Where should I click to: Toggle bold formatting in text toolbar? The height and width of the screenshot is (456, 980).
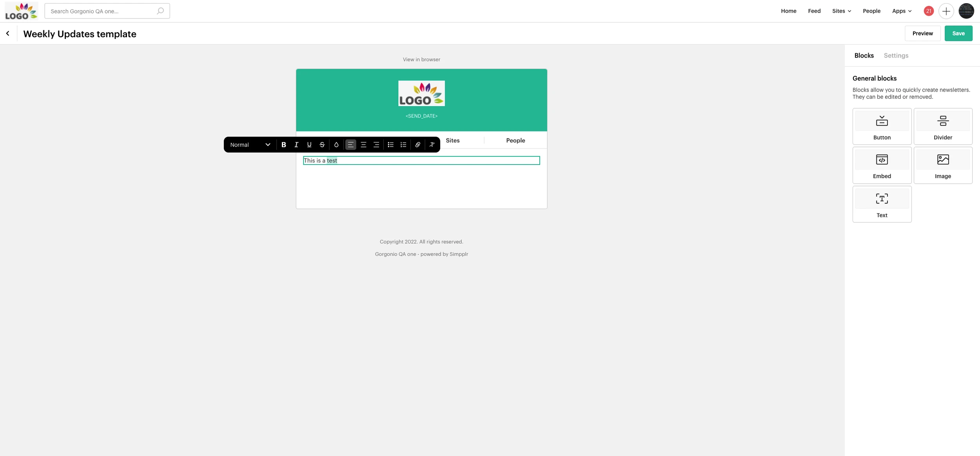(x=283, y=145)
